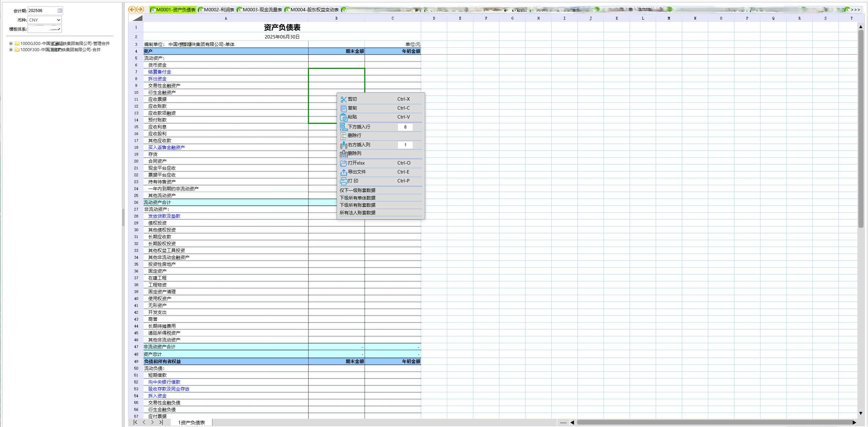Screen dimensions: 868x427
Task: Select 下级所有账套数据 menu entry
Action: (x=358, y=205)
